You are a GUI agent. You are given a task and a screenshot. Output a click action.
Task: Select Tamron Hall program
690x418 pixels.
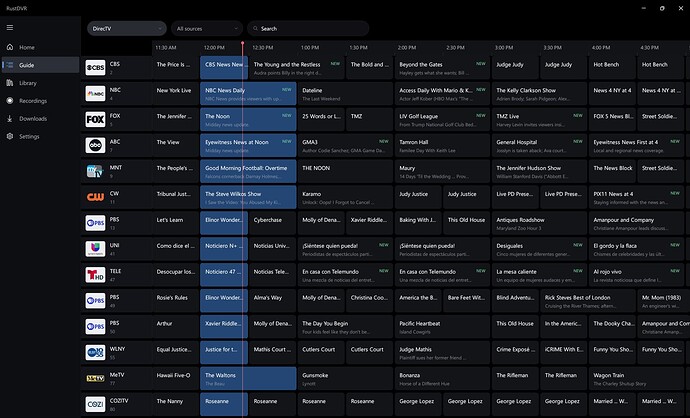[442, 145]
